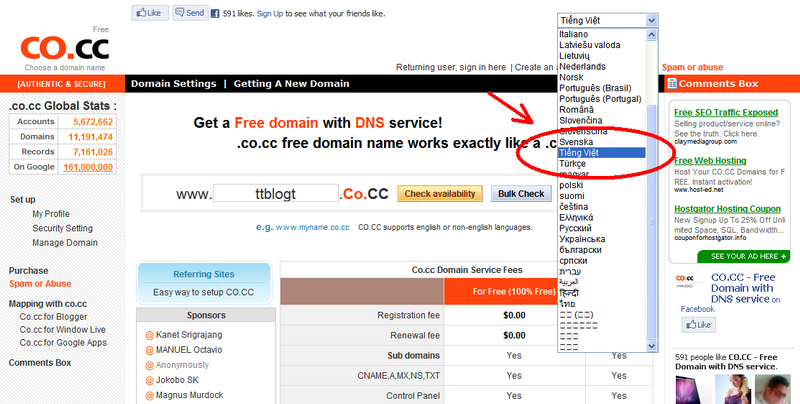Screen dimensions: 800x404
Task: Click the Check availability button
Action: pos(440,193)
